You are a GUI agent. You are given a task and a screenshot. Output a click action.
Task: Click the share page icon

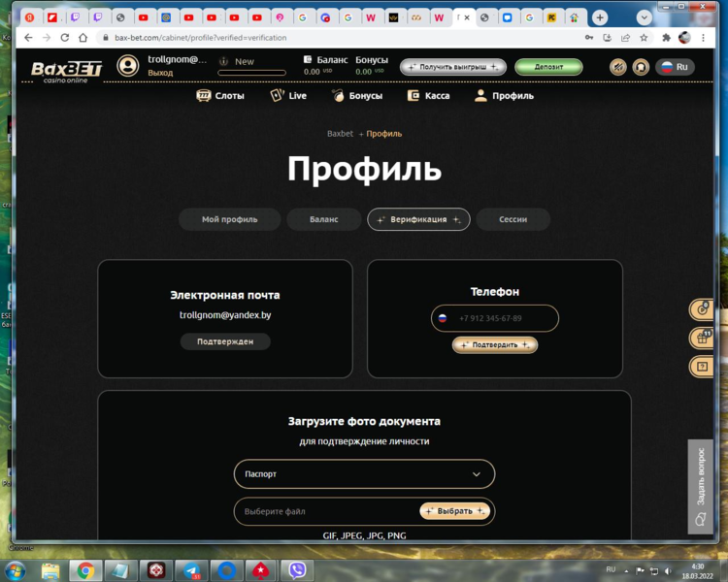625,38
